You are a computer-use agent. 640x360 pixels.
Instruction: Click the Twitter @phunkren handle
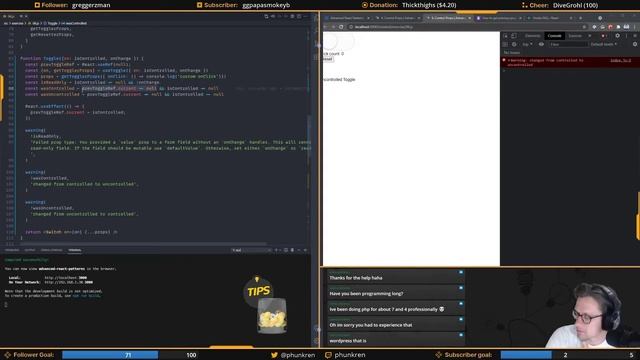293,355
